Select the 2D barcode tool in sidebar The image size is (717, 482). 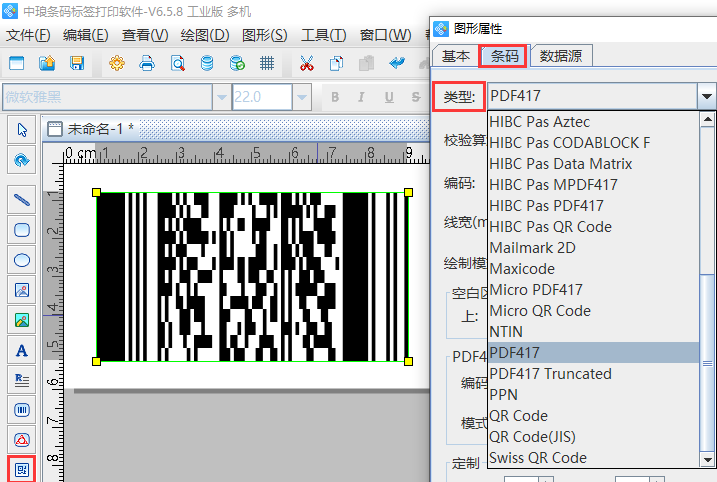click(x=21, y=468)
